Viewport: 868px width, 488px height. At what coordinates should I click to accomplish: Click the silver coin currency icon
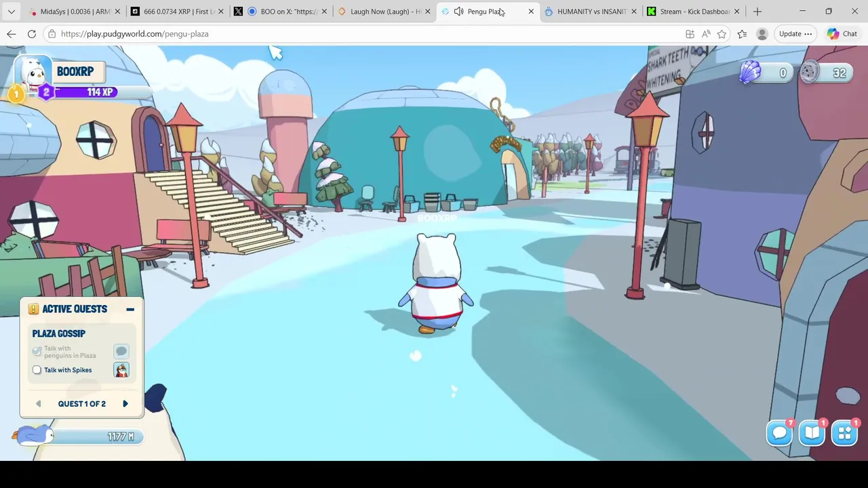pos(809,73)
